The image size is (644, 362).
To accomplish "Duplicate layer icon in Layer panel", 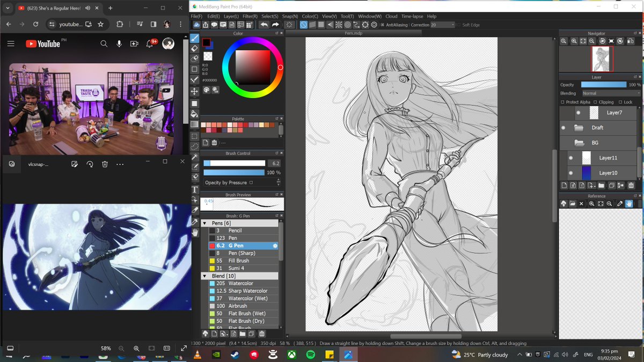I will tap(612, 186).
